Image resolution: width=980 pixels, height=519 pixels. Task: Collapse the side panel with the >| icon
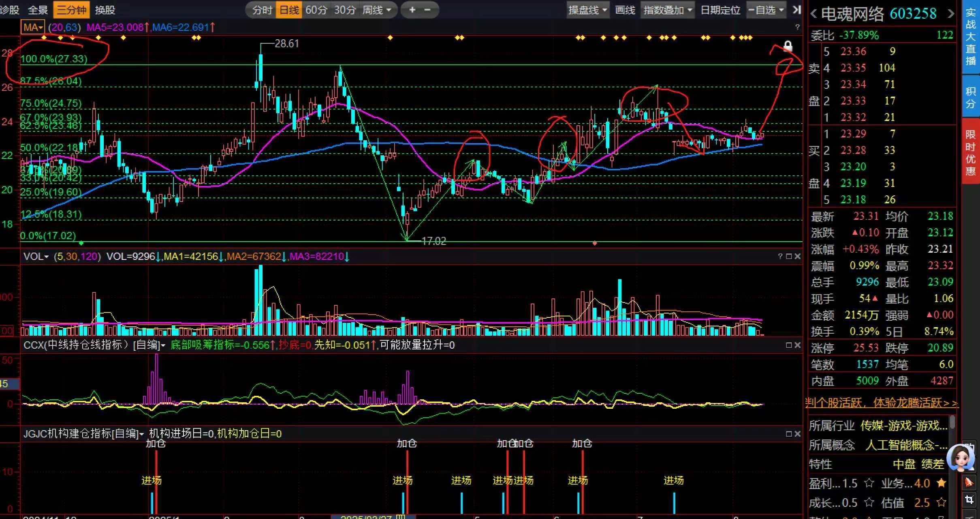pyautogui.click(x=796, y=10)
